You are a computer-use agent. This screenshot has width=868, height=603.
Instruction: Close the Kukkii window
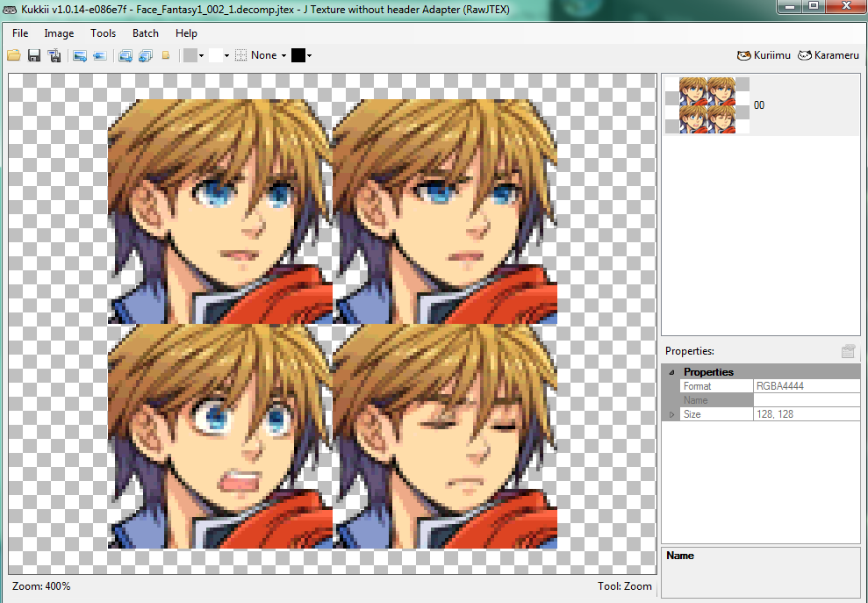[846, 6]
